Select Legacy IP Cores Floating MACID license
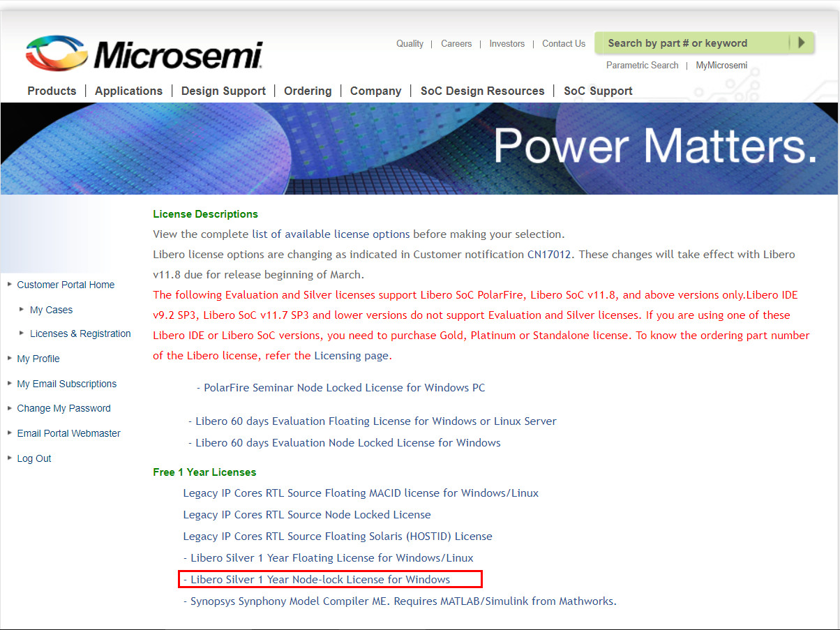840x630 pixels. coord(361,493)
